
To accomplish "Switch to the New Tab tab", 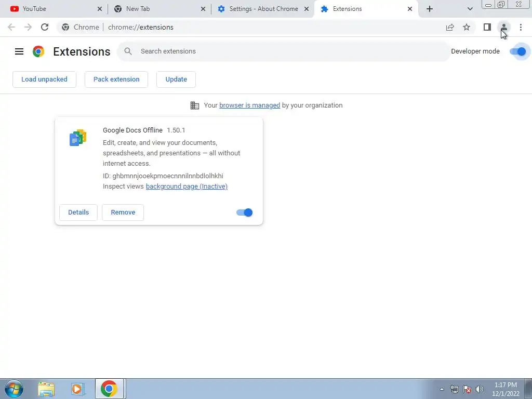I will pyautogui.click(x=158, y=9).
